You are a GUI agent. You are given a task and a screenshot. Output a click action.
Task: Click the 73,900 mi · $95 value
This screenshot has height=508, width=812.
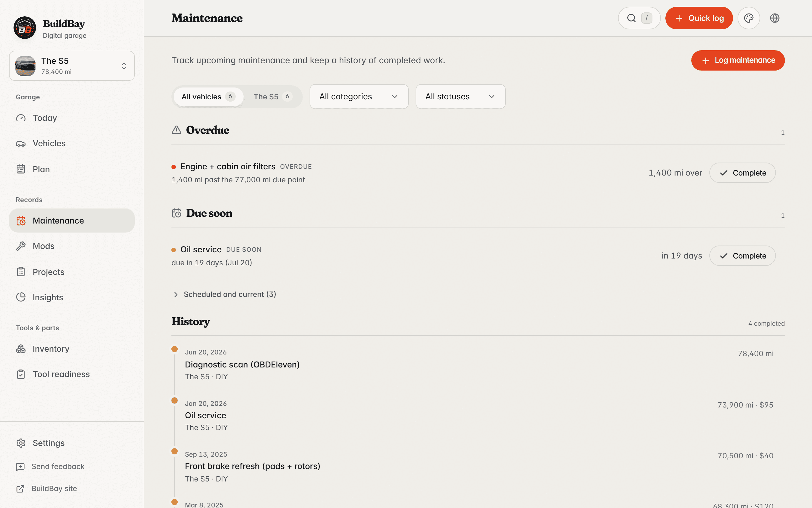click(x=745, y=405)
